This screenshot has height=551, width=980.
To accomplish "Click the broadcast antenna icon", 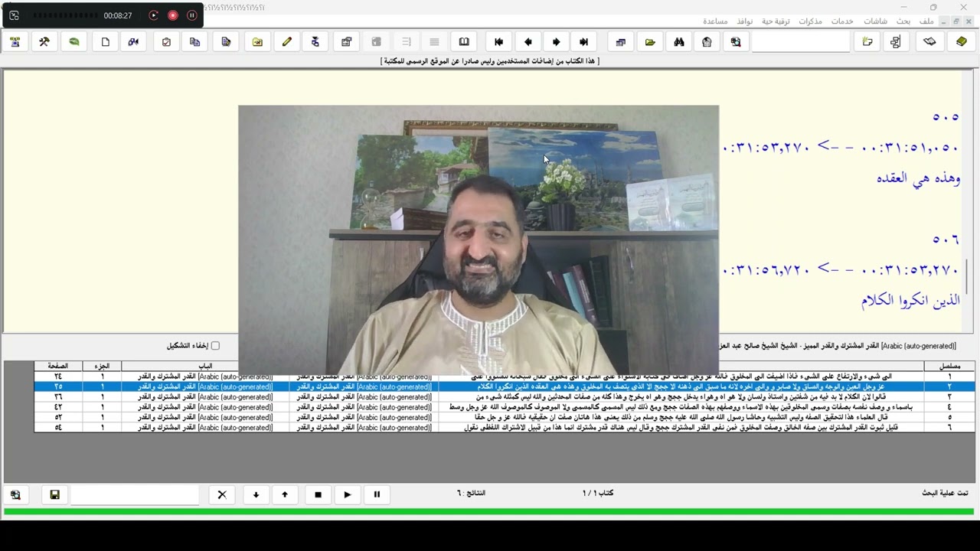I will click(15, 42).
